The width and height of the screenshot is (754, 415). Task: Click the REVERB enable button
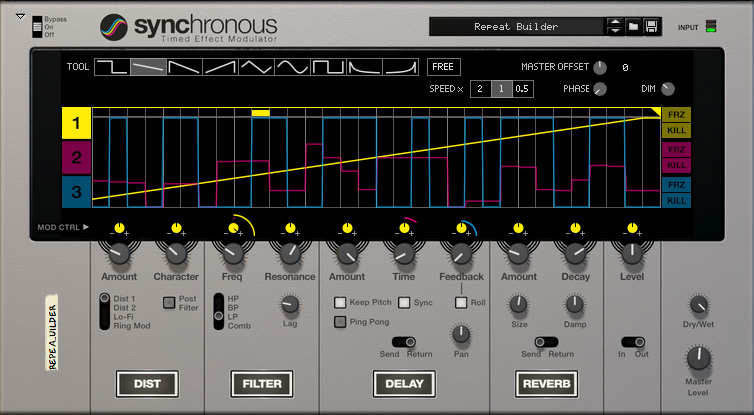click(x=547, y=383)
